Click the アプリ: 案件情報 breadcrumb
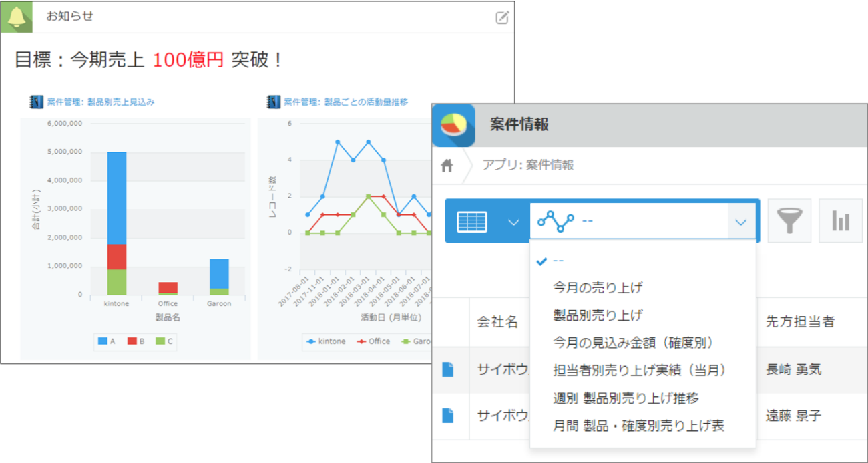Viewport: 868px width, 463px height. tap(527, 165)
